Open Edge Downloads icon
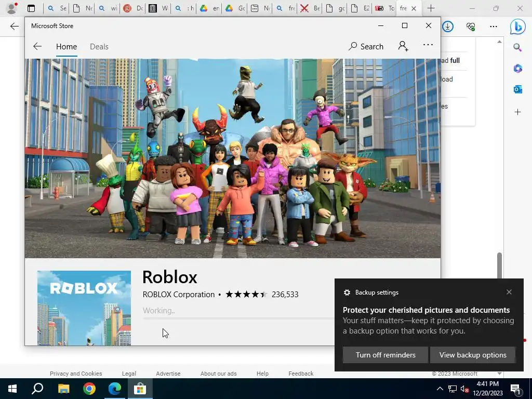 click(x=447, y=26)
